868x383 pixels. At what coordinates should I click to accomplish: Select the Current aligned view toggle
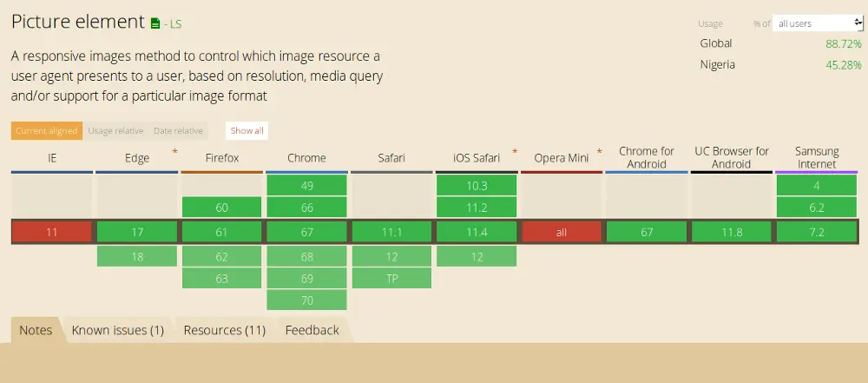(x=47, y=131)
